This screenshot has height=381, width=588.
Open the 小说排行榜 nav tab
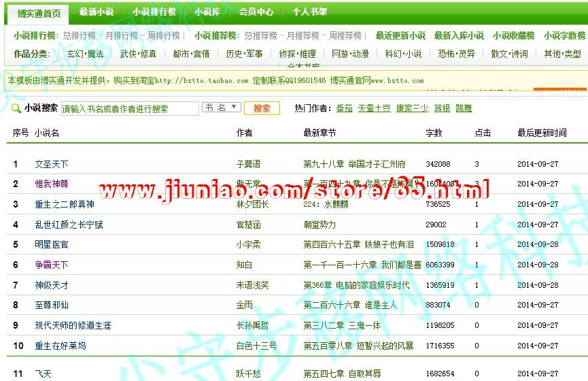(154, 12)
